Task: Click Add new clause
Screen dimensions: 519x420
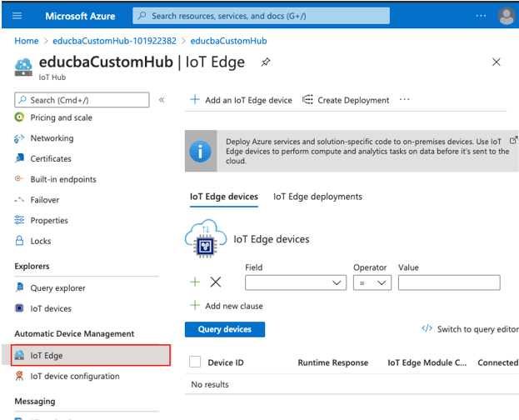Action: pyautogui.click(x=227, y=306)
